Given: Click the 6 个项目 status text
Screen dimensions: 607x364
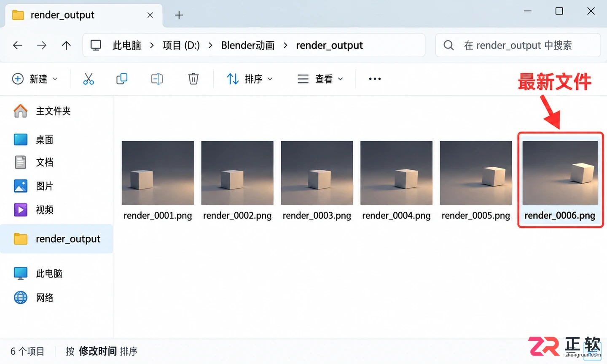Looking at the screenshot, I should tap(27, 351).
